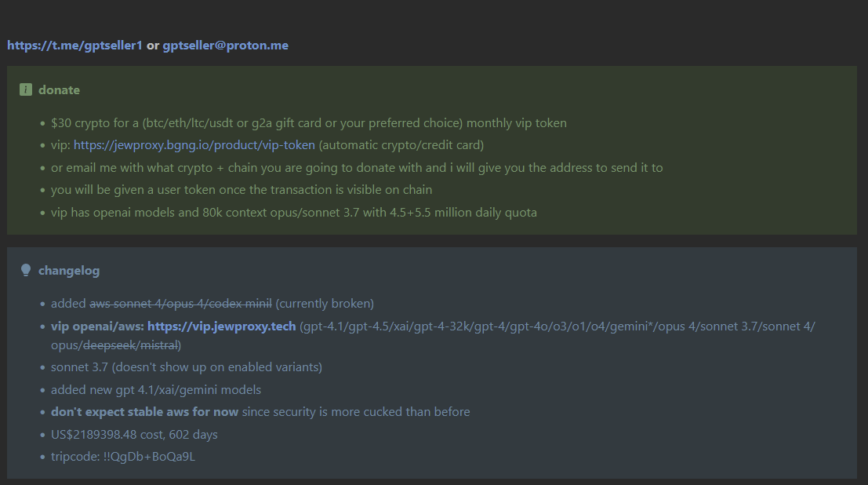868x485 pixels.
Task: Click the struck-through "deepseek/mistral" text
Action: pyautogui.click(x=131, y=345)
